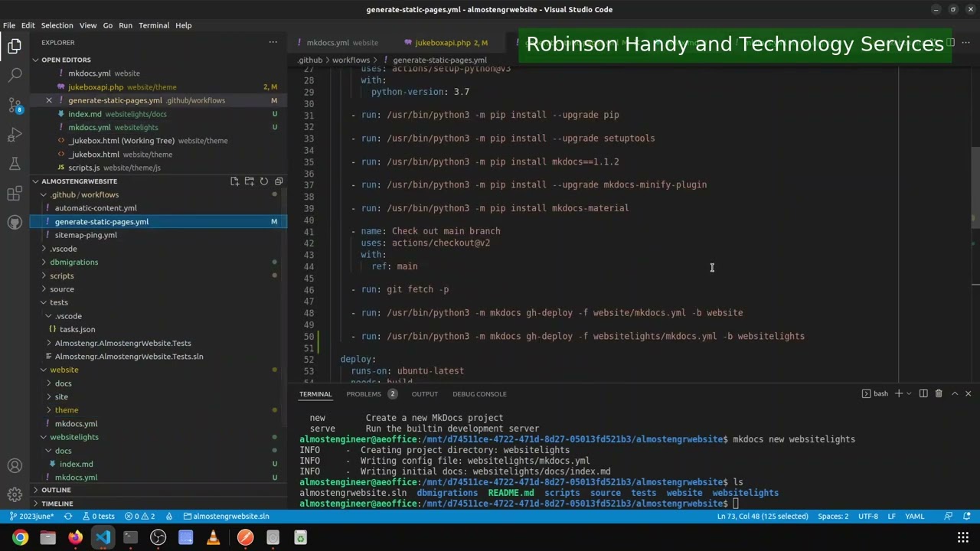Click New File icon in almostengrwebsite header
Viewport: 980px width, 551px height.
pos(235,181)
